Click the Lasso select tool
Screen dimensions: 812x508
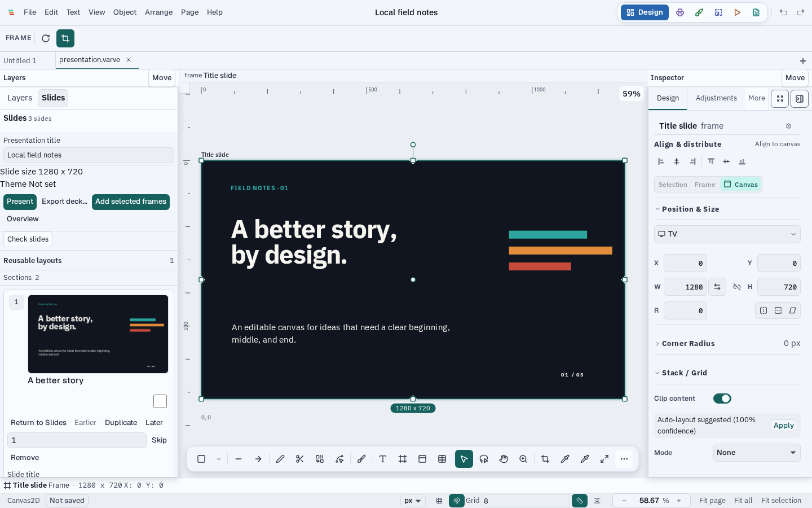(x=484, y=459)
